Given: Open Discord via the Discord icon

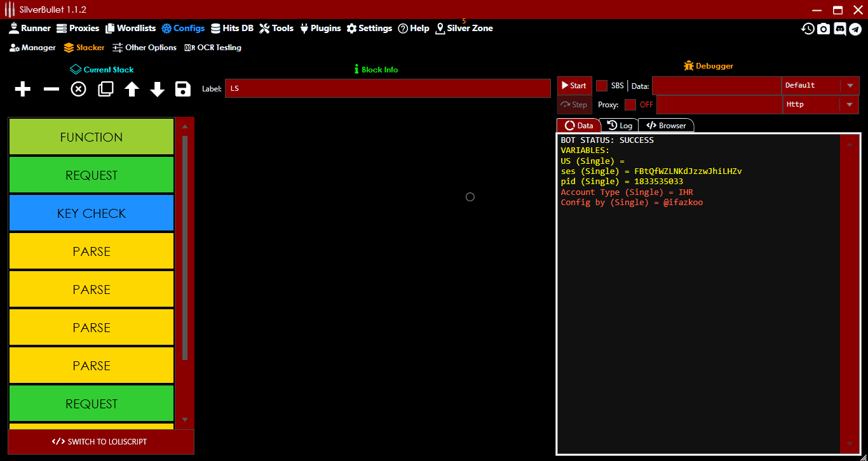Looking at the screenshot, I should tap(840, 28).
